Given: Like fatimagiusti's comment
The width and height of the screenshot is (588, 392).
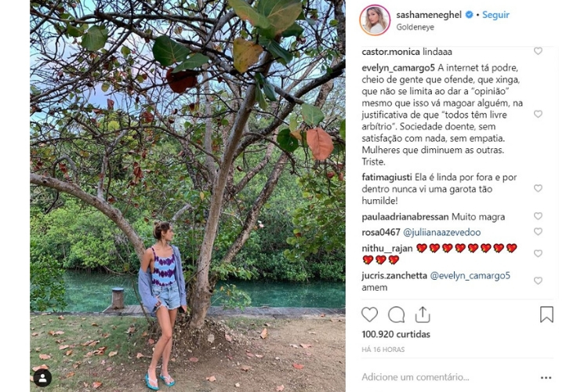Looking at the screenshot, I should (x=538, y=188).
